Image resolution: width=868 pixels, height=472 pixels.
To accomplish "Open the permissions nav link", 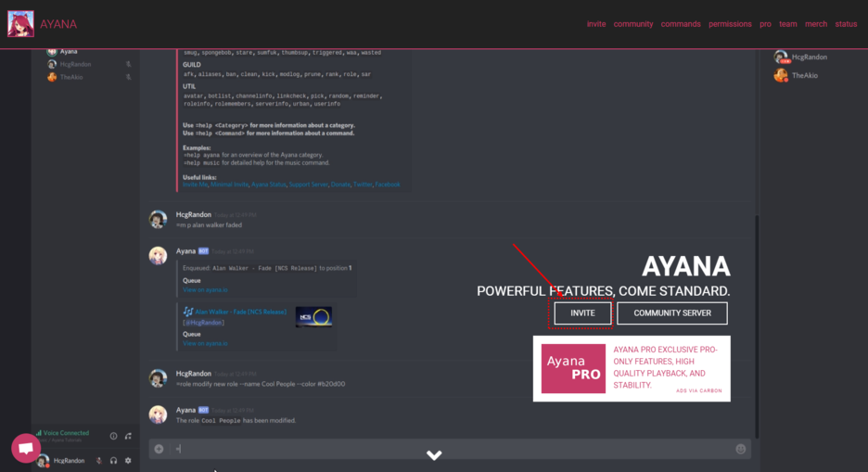I will (x=730, y=24).
